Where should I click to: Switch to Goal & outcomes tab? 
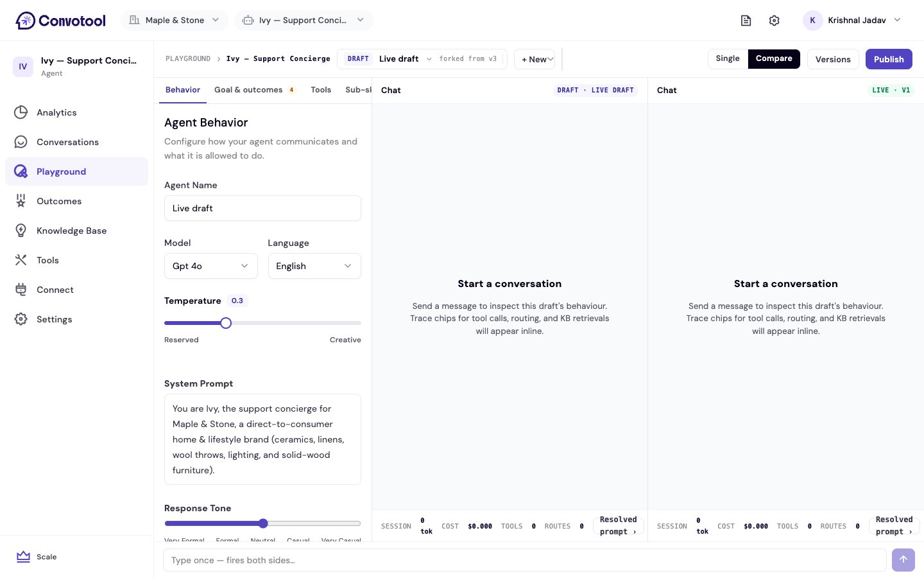tap(255, 90)
